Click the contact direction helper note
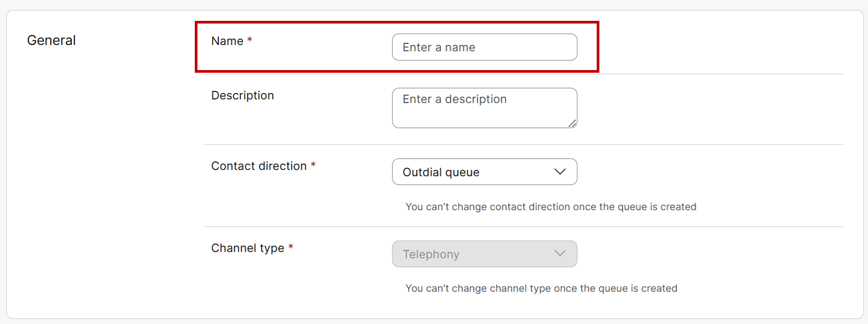Screen dimensions: 868x324 click(551, 207)
